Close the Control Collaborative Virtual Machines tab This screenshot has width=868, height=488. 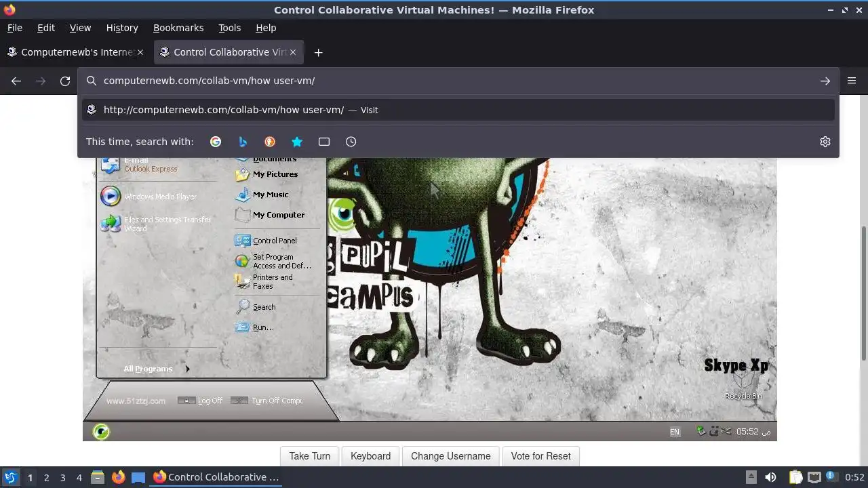(x=293, y=52)
